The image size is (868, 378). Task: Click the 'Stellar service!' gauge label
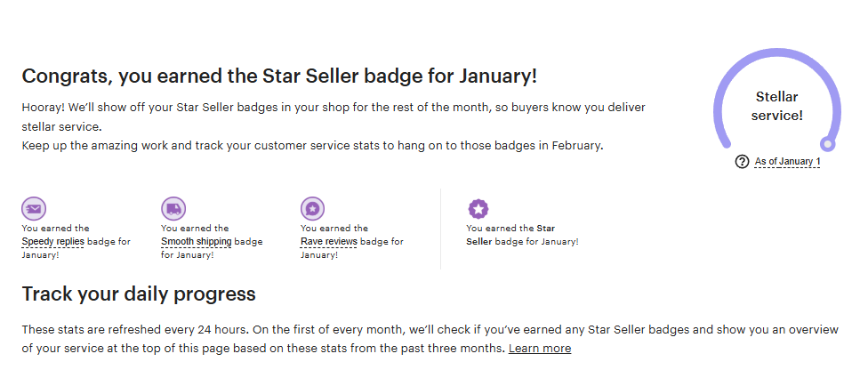point(776,106)
